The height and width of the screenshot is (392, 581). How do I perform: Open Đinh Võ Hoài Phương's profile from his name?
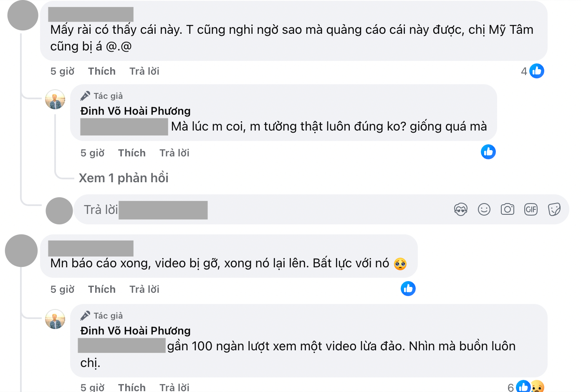(x=135, y=111)
